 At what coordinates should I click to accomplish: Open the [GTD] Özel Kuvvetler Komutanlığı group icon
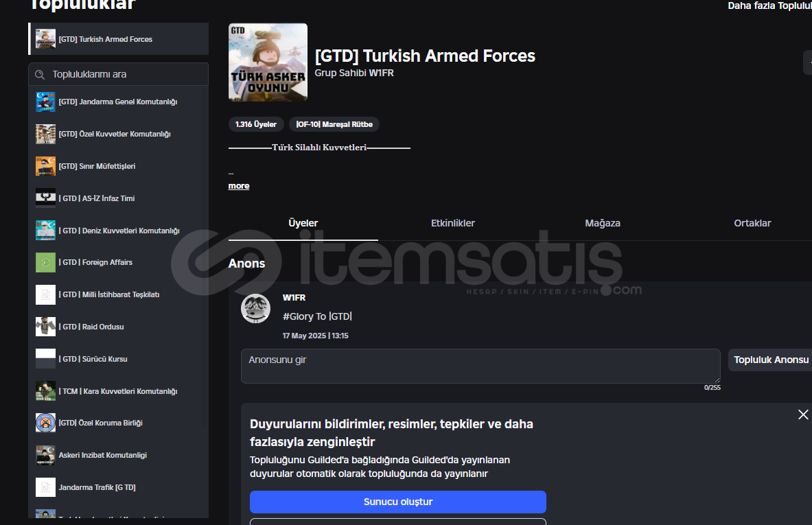(x=45, y=134)
